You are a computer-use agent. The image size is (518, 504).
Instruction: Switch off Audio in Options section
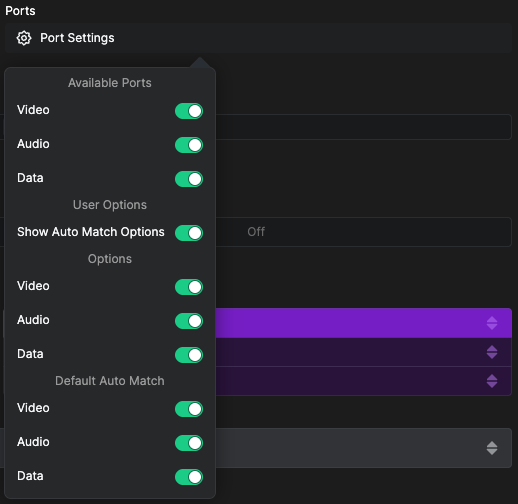click(189, 321)
